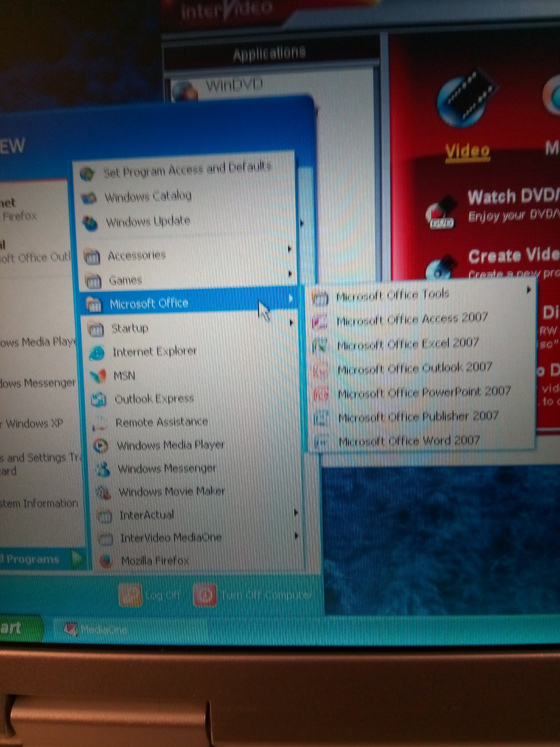560x747 pixels.
Task: Click the Outlook Express icon
Action: pyautogui.click(x=99, y=400)
